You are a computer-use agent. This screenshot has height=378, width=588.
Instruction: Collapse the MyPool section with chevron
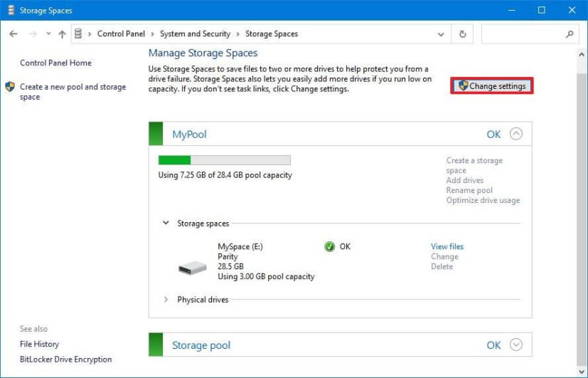516,134
